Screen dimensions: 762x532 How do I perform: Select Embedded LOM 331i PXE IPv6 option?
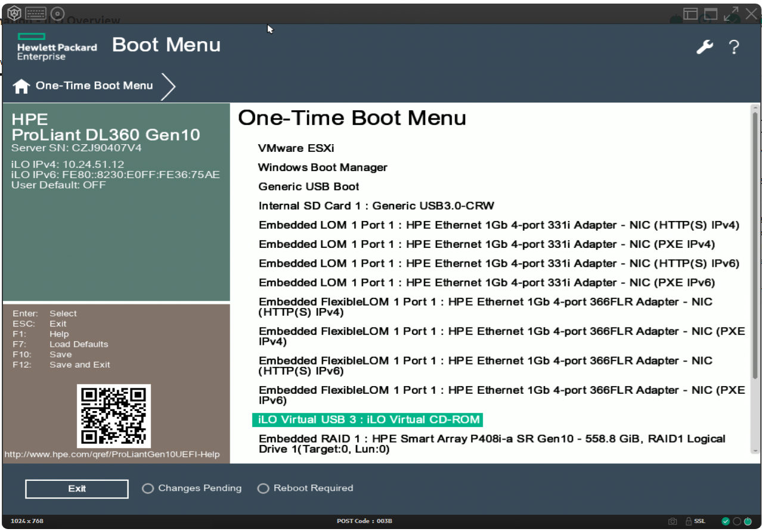click(x=487, y=282)
